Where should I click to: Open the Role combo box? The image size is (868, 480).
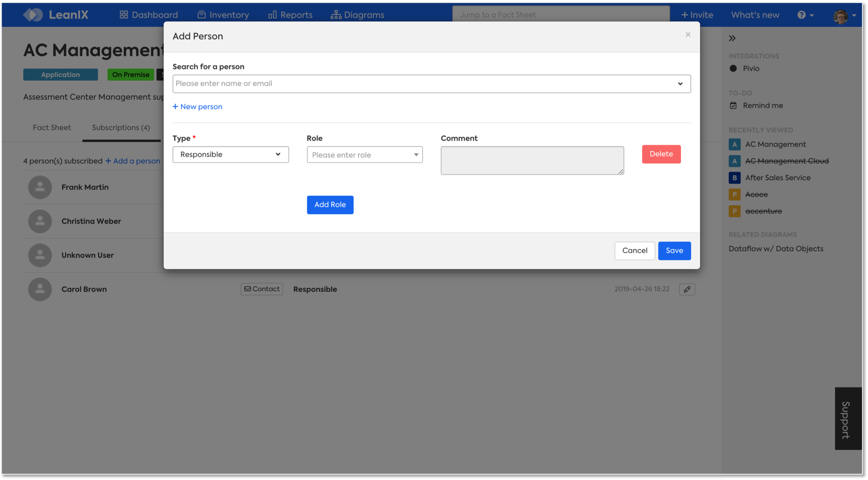365,155
